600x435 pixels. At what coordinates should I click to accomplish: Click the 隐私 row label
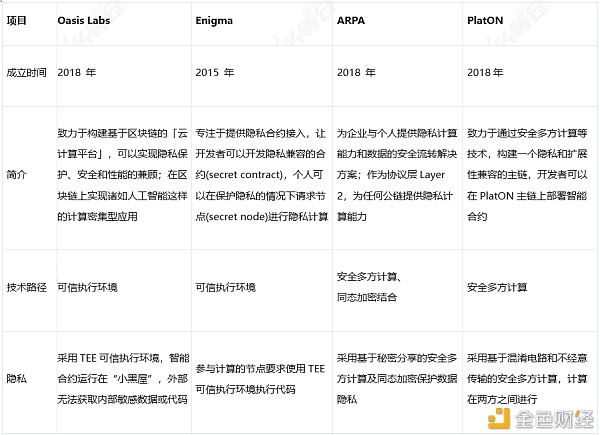[16, 379]
